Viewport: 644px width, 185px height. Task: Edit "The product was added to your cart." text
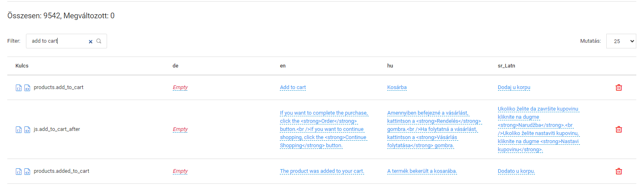point(322,171)
